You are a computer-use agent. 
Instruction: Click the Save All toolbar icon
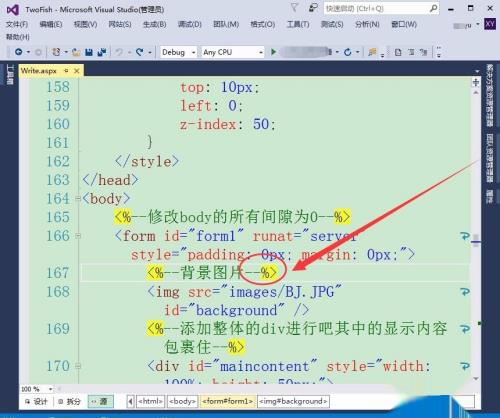point(102,52)
